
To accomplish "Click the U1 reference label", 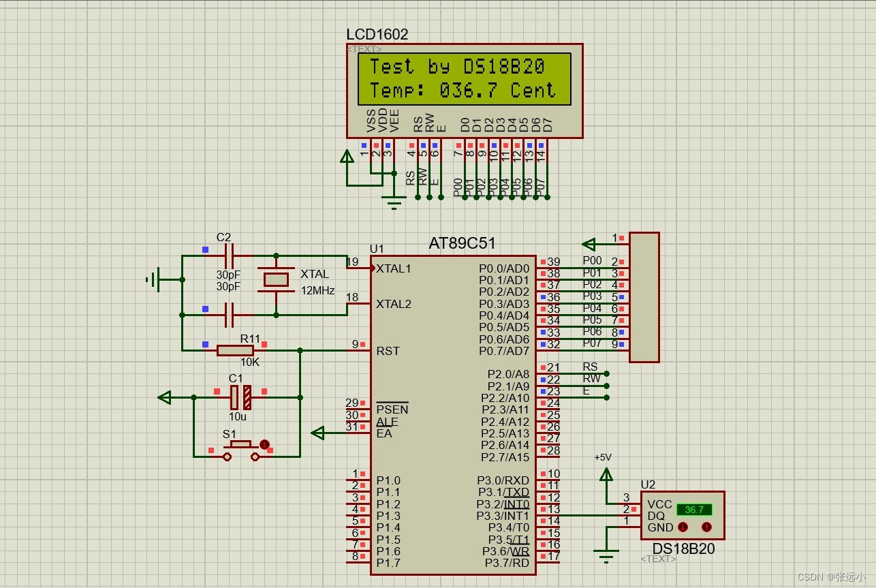I will (x=377, y=249).
